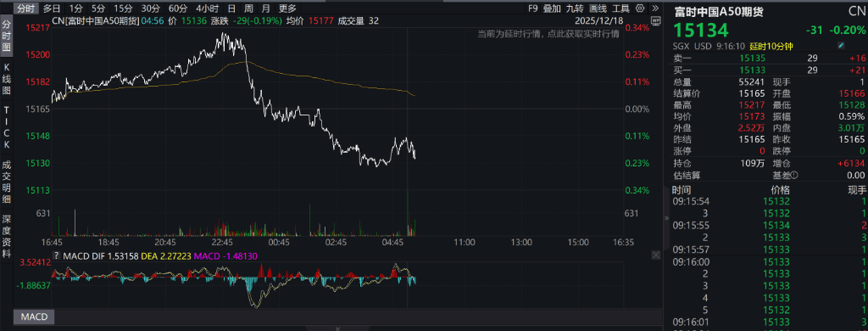Click the 04:45 time axis label
The width and height of the screenshot is (868, 331).
pyautogui.click(x=392, y=242)
